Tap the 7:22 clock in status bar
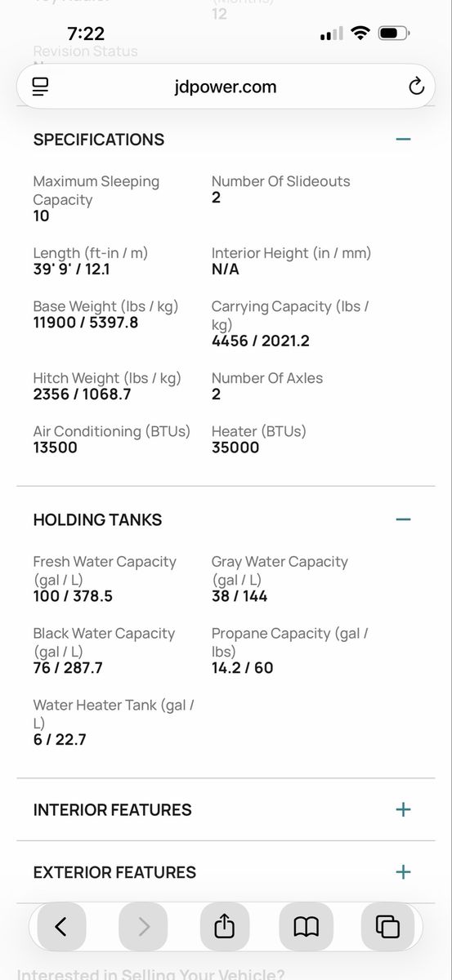452x980 pixels. (86, 33)
